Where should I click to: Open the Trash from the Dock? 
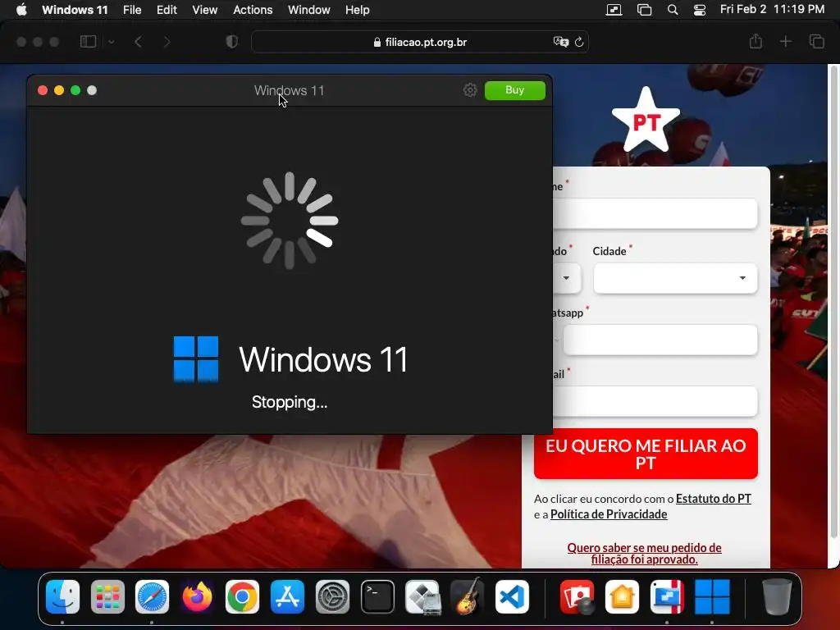[777, 596]
